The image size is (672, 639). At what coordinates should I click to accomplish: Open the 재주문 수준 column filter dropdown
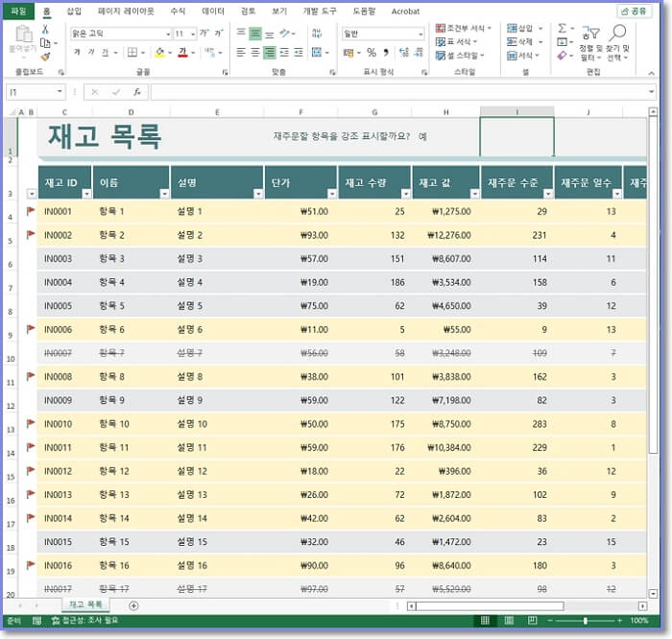[548, 194]
